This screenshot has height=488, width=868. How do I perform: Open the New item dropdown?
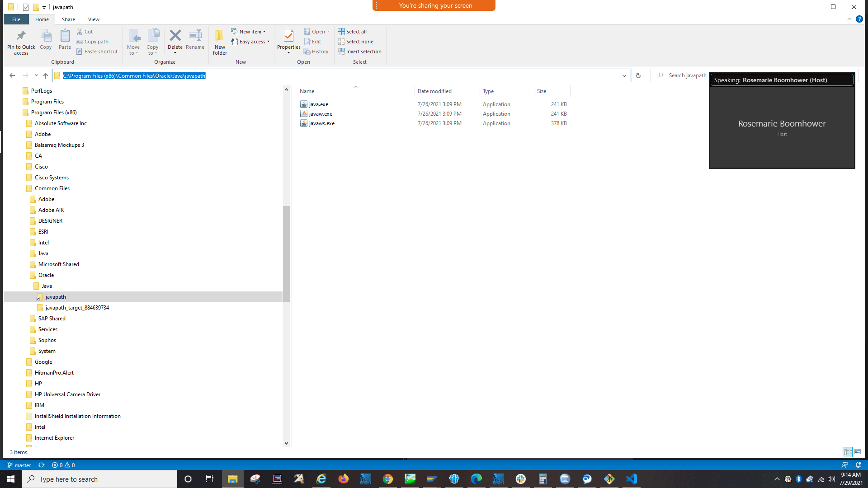click(249, 31)
